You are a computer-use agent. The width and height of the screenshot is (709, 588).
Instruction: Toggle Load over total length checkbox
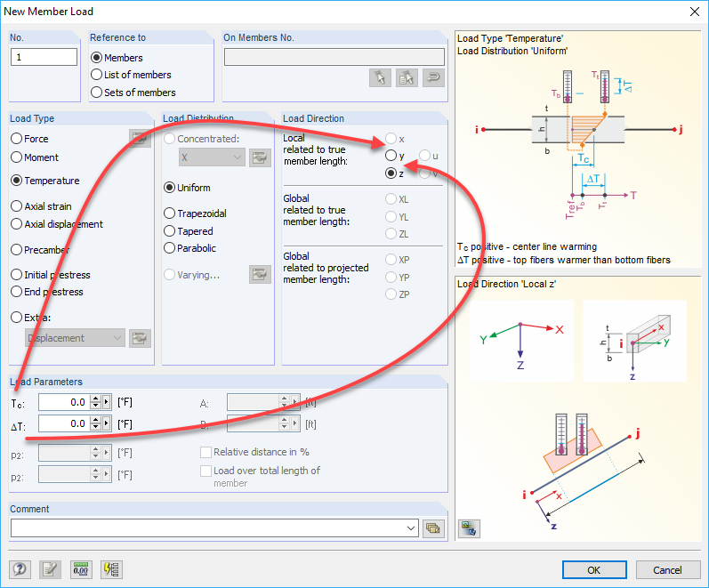pyautogui.click(x=205, y=471)
